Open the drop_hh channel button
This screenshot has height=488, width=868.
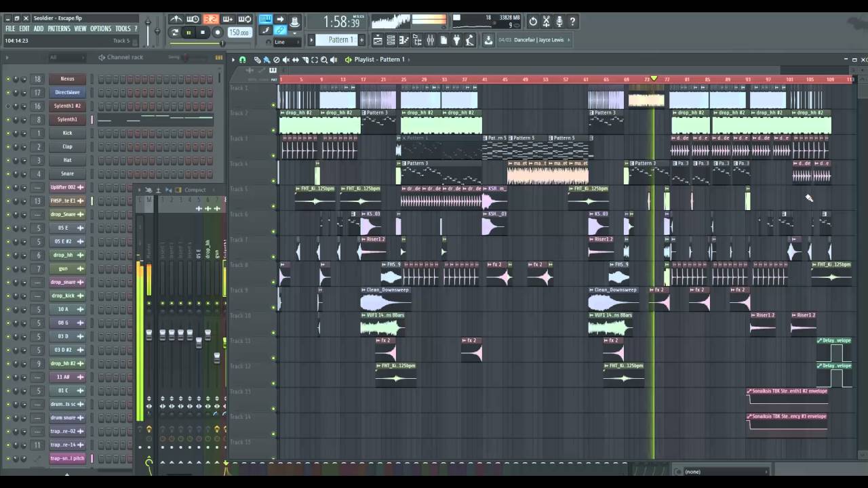tap(67, 255)
